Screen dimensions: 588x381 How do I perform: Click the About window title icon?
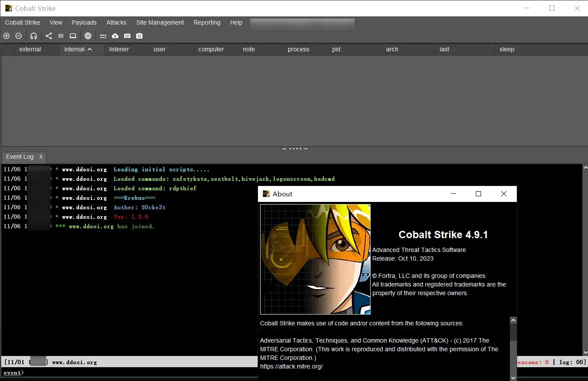266,194
